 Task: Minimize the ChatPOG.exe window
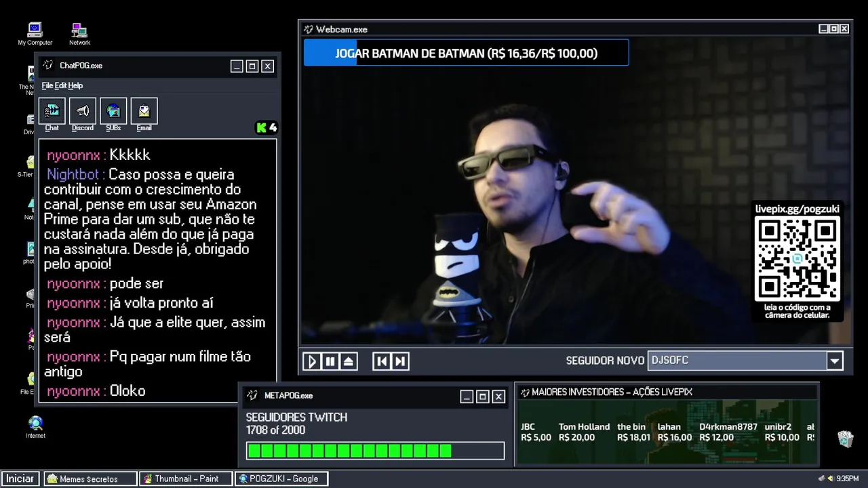point(237,66)
